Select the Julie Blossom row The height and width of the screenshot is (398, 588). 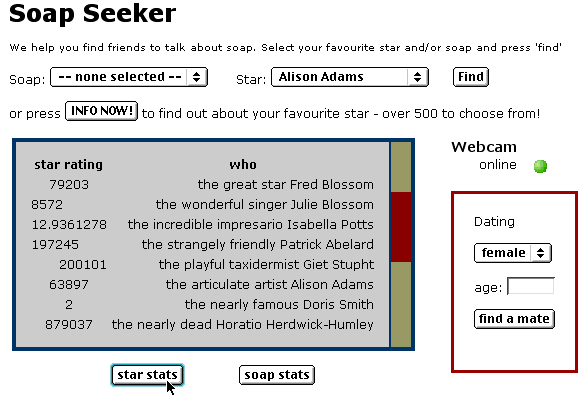click(x=202, y=204)
